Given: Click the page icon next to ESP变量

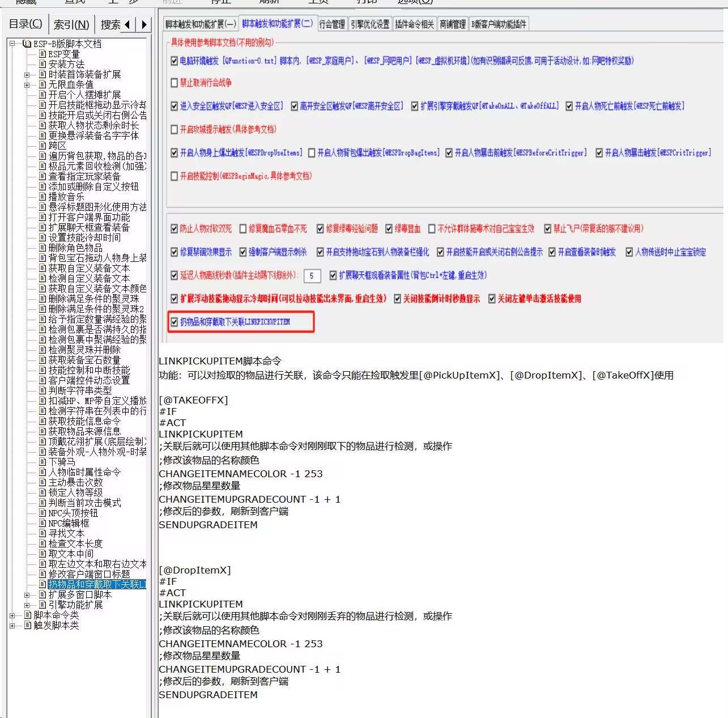Looking at the screenshot, I should [x=42, y=54].
